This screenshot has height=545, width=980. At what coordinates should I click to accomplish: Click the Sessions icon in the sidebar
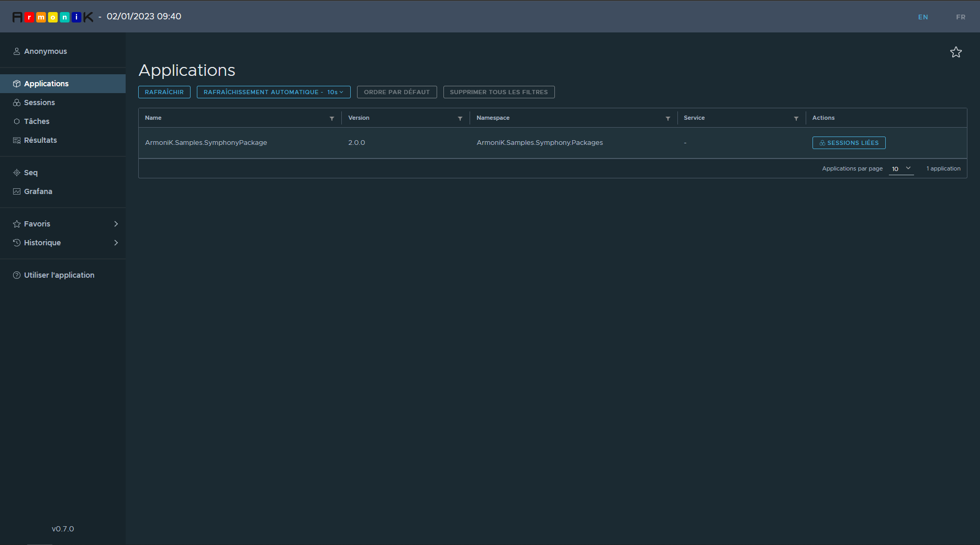click(x=17, y=103)
